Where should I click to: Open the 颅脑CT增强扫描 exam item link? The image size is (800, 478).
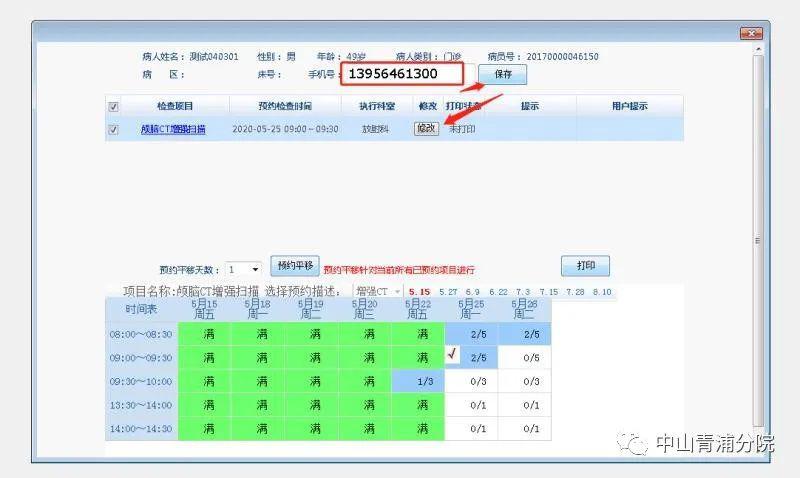tap(173, 129)
